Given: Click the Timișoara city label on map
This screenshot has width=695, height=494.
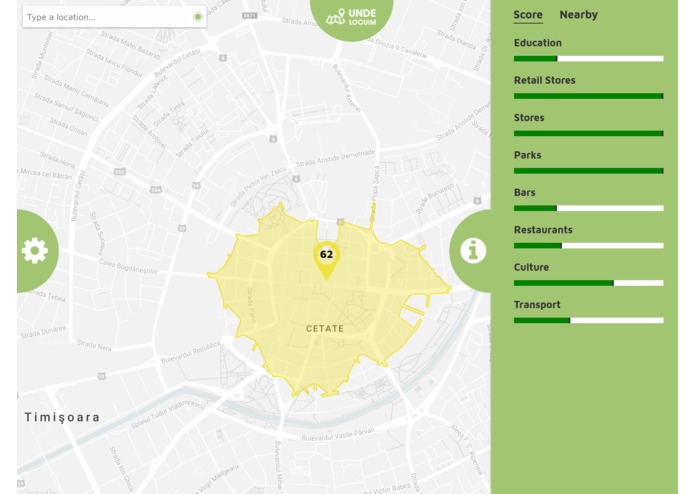Looking at the screenshot, I should click(62, 417).
